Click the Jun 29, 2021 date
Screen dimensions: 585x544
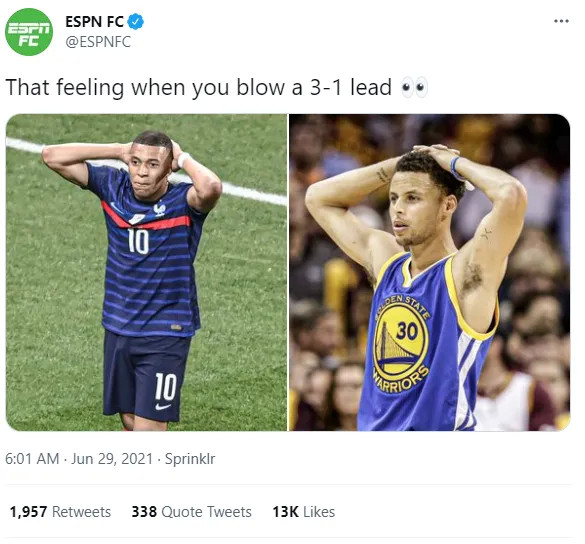pos(112,459)
